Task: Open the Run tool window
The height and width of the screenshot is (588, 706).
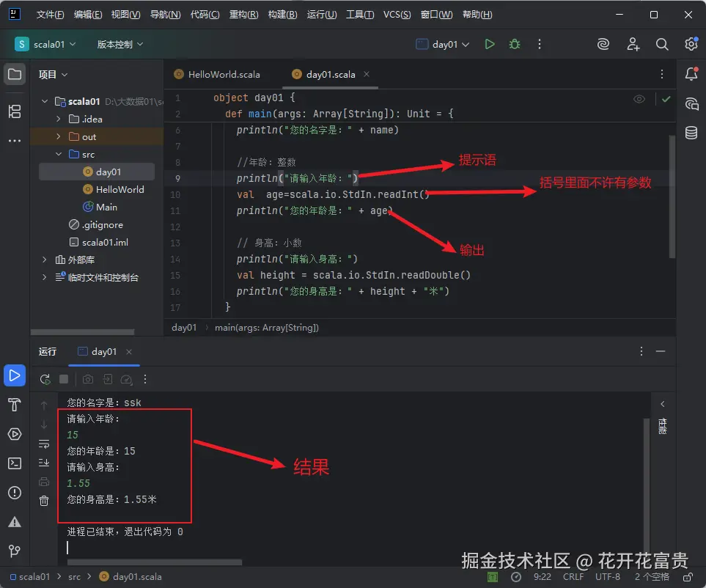Action: [x=15, y=375]
